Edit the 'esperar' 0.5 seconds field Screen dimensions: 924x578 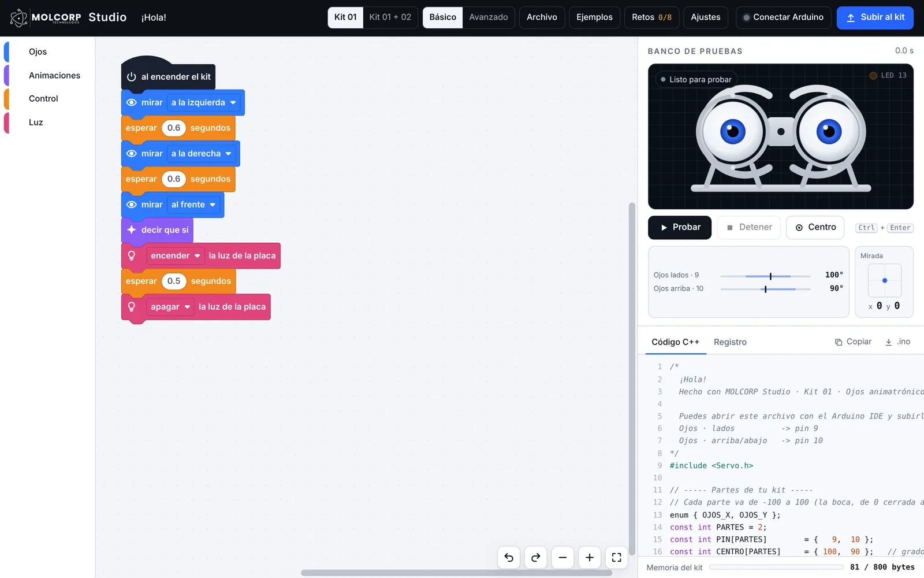coord(174,281)
